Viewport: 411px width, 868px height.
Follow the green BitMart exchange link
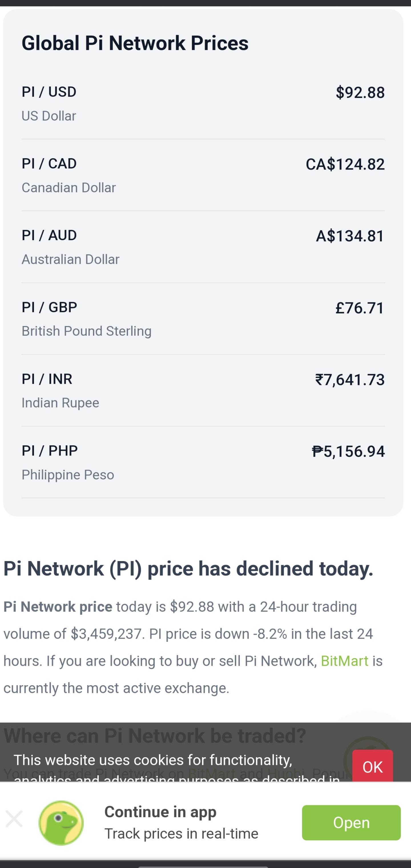(x=344, y=661)
